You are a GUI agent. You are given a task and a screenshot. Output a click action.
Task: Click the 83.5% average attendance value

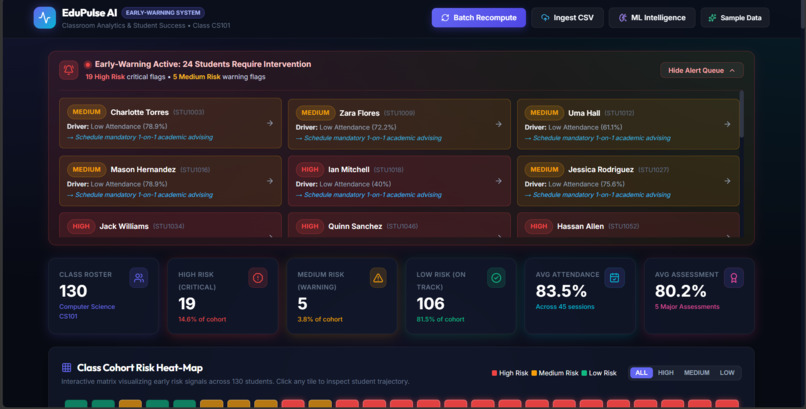(x=561, y=291)
